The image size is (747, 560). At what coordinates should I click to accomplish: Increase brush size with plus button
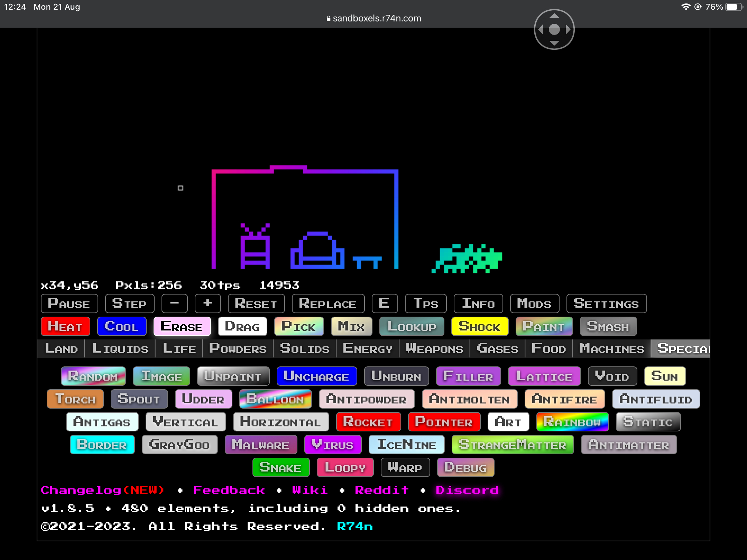[x=207, y=304]
